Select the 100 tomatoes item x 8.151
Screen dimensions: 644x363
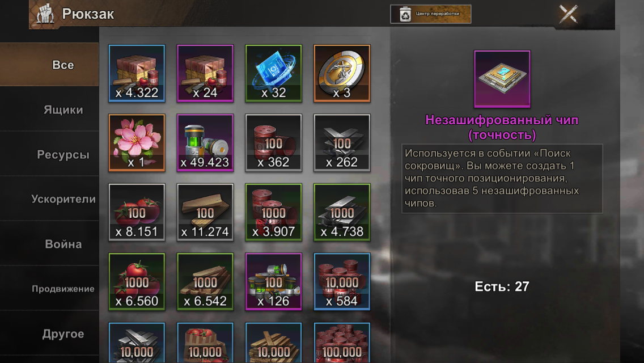pyautogui.click(x=137, y=212)
